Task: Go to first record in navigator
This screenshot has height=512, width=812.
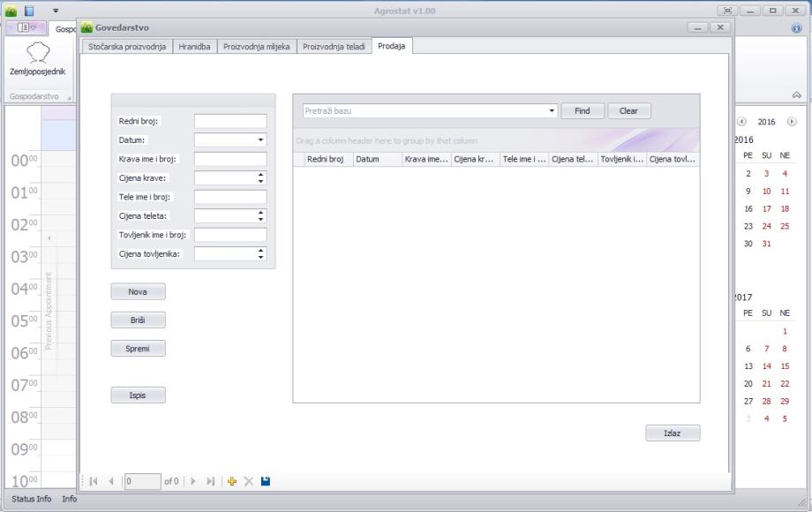Action: coord(94,481)
